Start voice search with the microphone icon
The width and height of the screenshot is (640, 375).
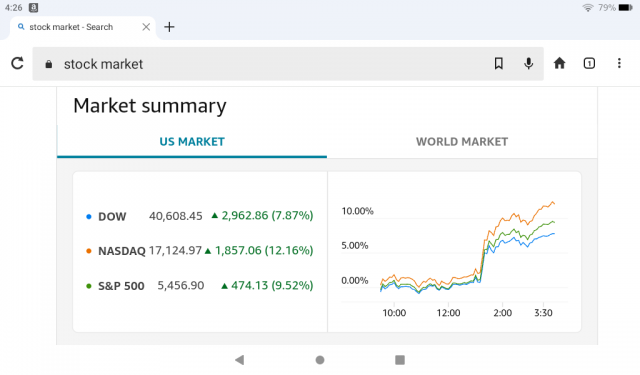tap(528, 63)
